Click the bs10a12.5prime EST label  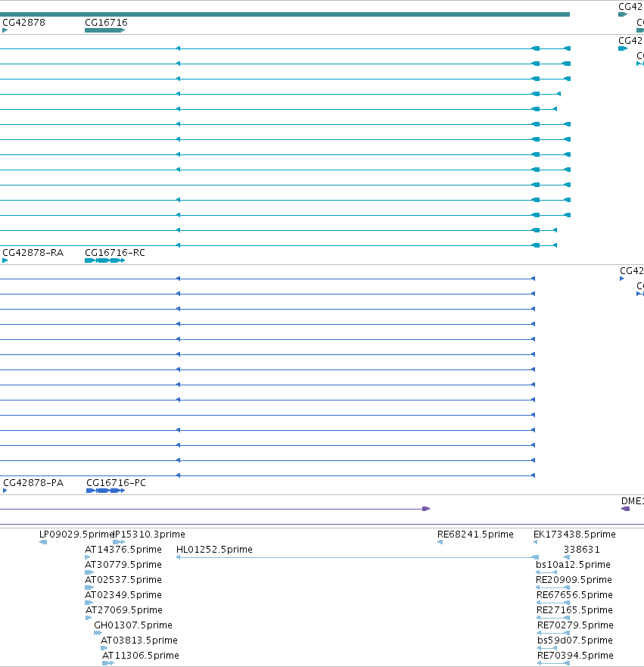pyautogui.click(x=574, y=565)
